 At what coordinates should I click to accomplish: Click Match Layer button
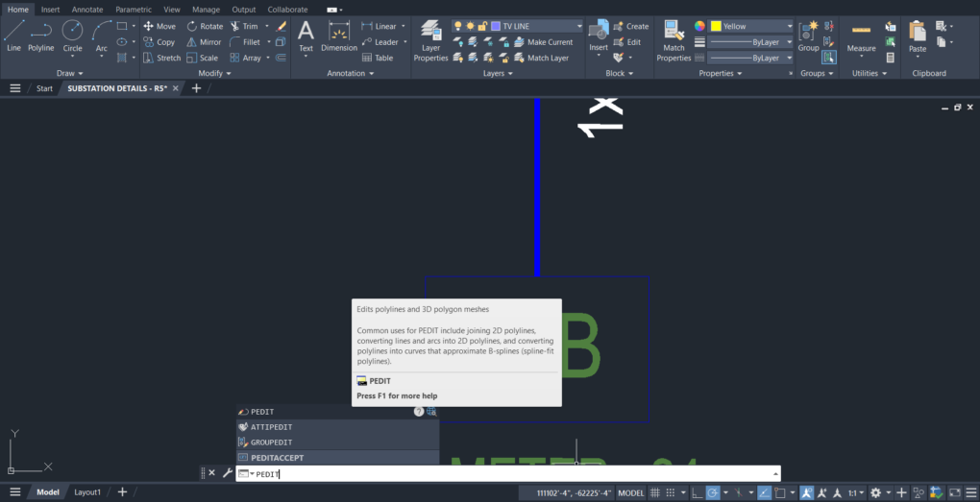tap(541, 58)
